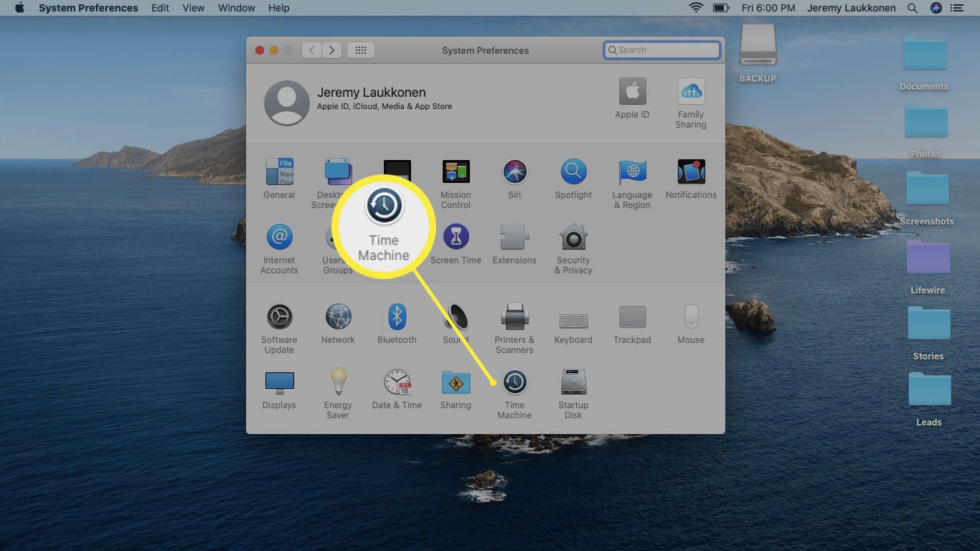Screen dimensions: 980x551
Task: Open Screen Time preferences
Action: [456, 236]
